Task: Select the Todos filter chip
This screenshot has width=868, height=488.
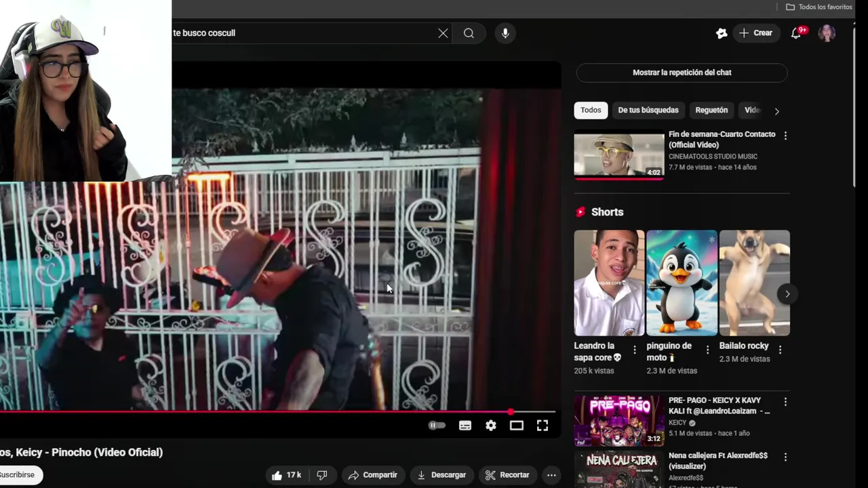Action: (x=591, y=110)
